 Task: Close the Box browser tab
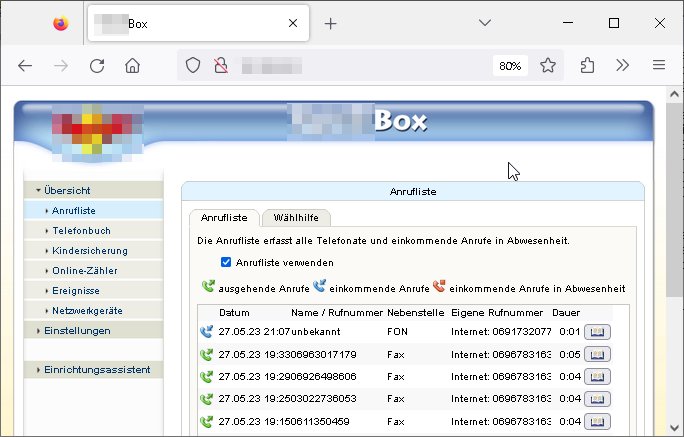click(x=293, y=23)
